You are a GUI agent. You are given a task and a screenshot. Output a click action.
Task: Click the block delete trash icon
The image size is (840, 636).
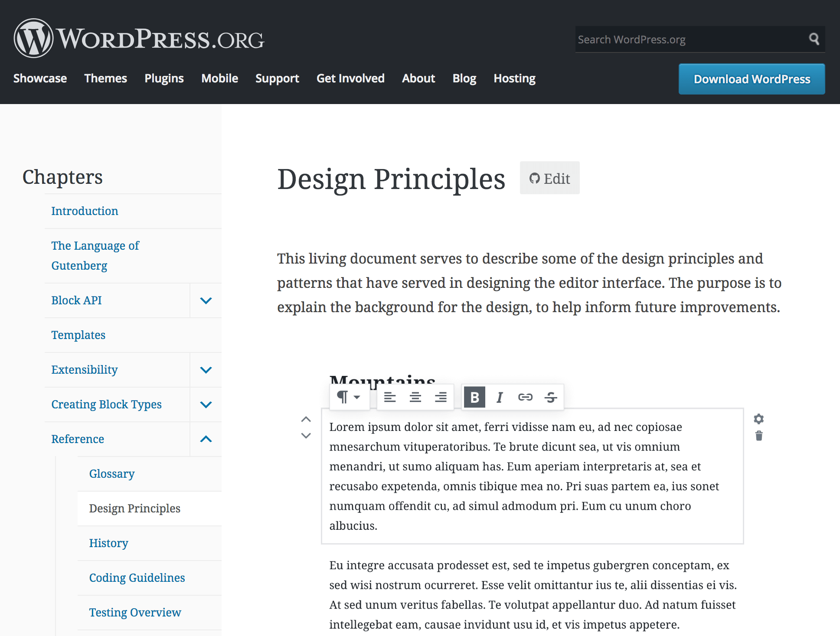758,436
